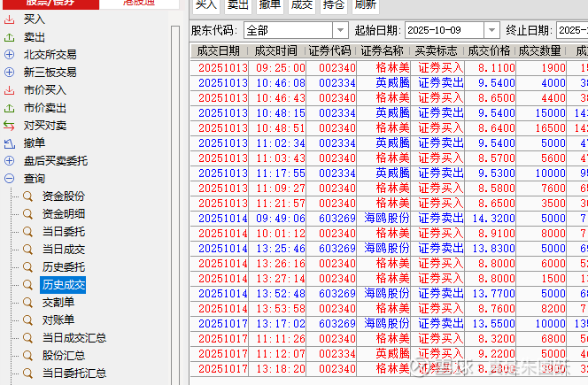Sort by 成交时间 column header
The width and height of the screenshot is (588, 385).
click(276, 50)
